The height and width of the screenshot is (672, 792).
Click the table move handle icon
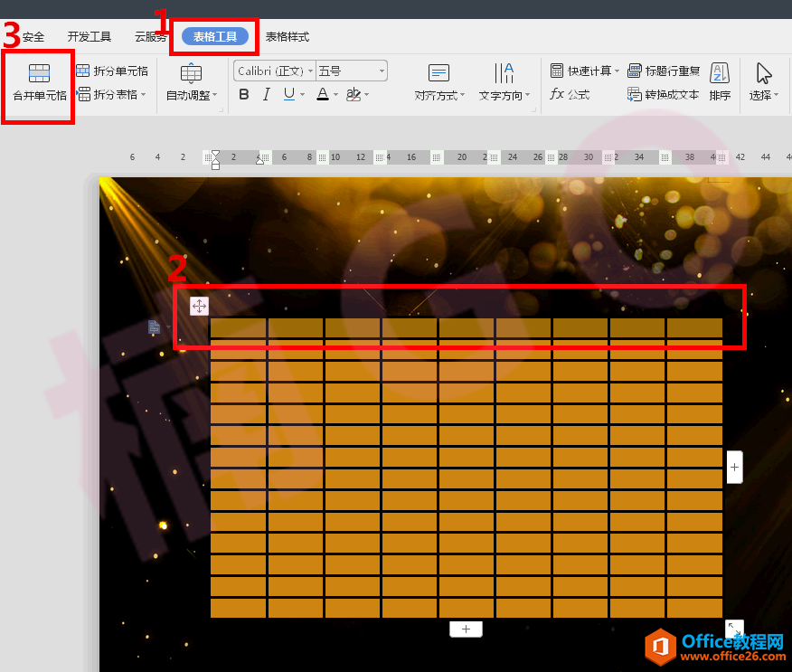click(x=199, y=306)
